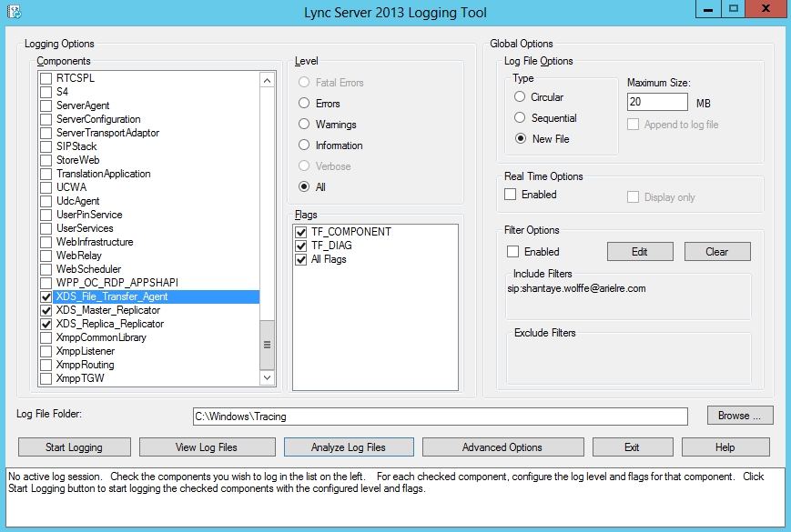Open the Help button

pyautogui.click(x=725, y=447)
